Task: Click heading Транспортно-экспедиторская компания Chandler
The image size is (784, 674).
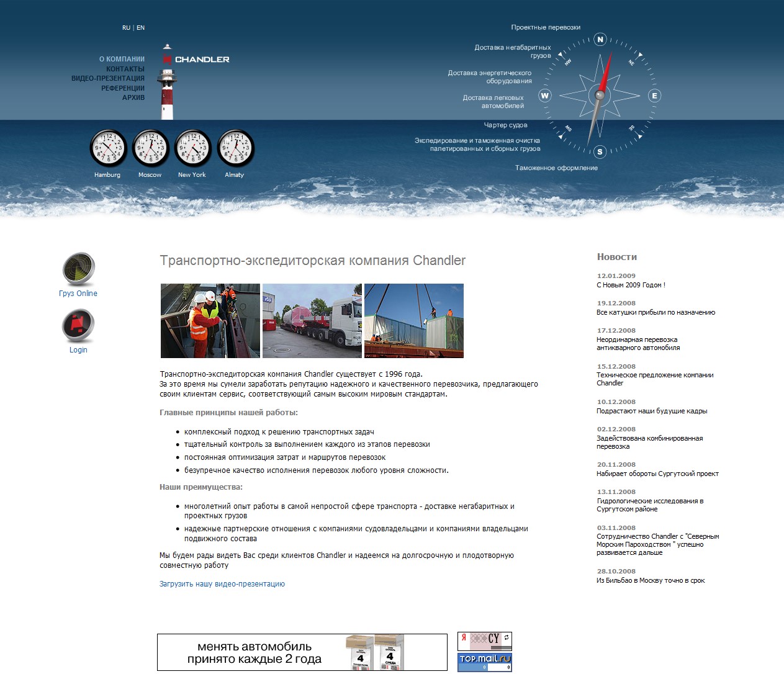Action: pyautogui.click(x=313, y=261)
